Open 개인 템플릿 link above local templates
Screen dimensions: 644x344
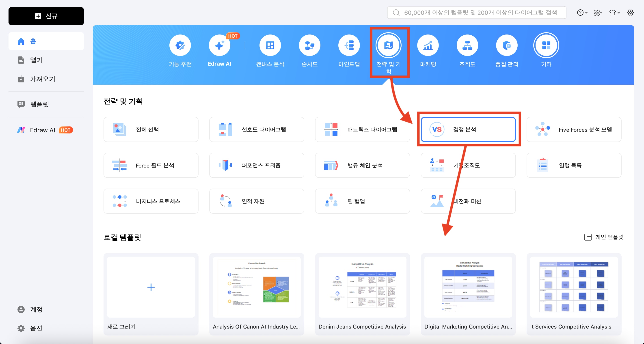pos(604,237)
